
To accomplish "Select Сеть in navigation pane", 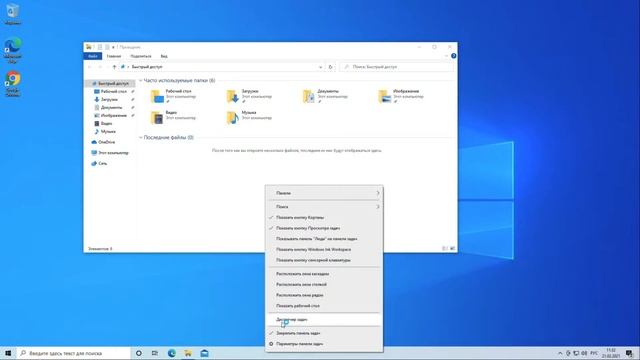I will [102, 163].
